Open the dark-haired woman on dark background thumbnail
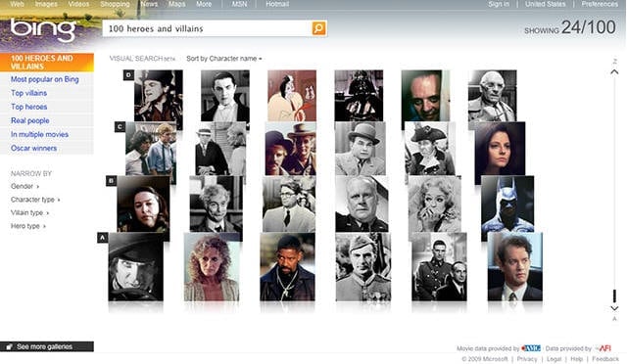 click(x=500, y=149)
